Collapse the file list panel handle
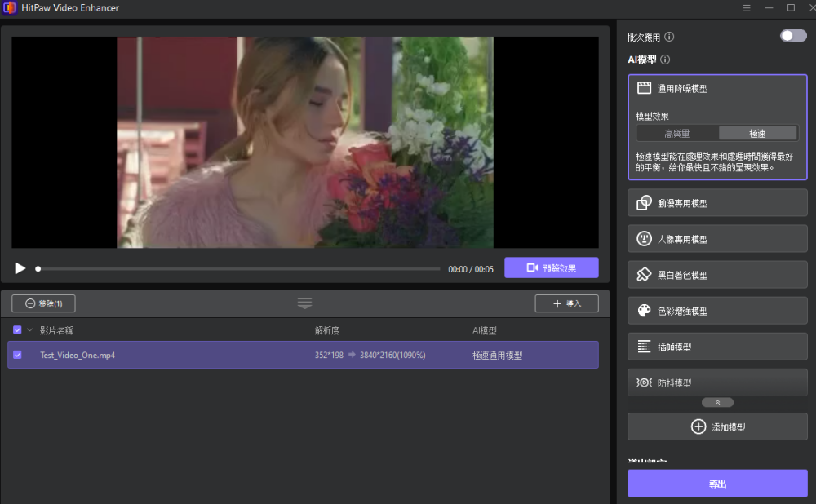816x504 pixels. 304,303
